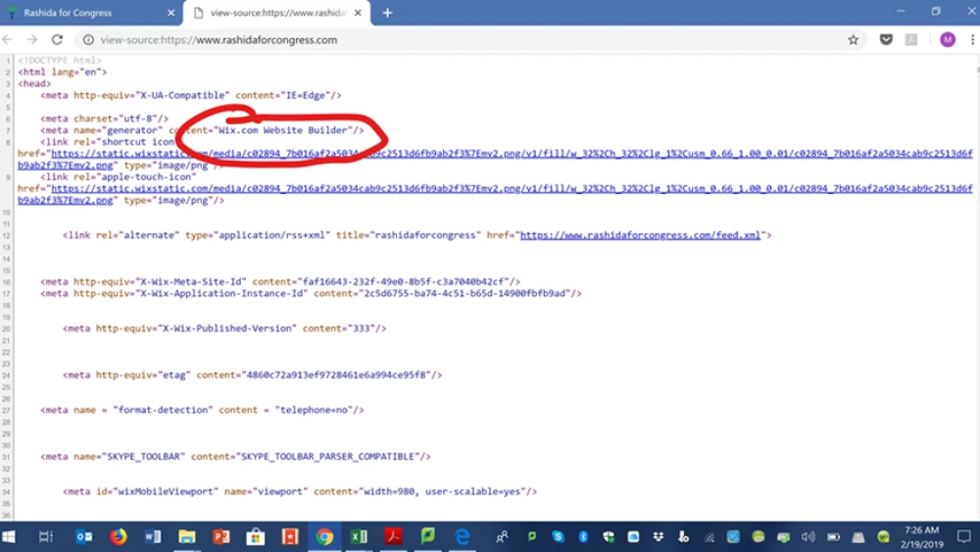Screen dimensions: 980x552
Task: Reload the current page
Action: tap(57, 39)
